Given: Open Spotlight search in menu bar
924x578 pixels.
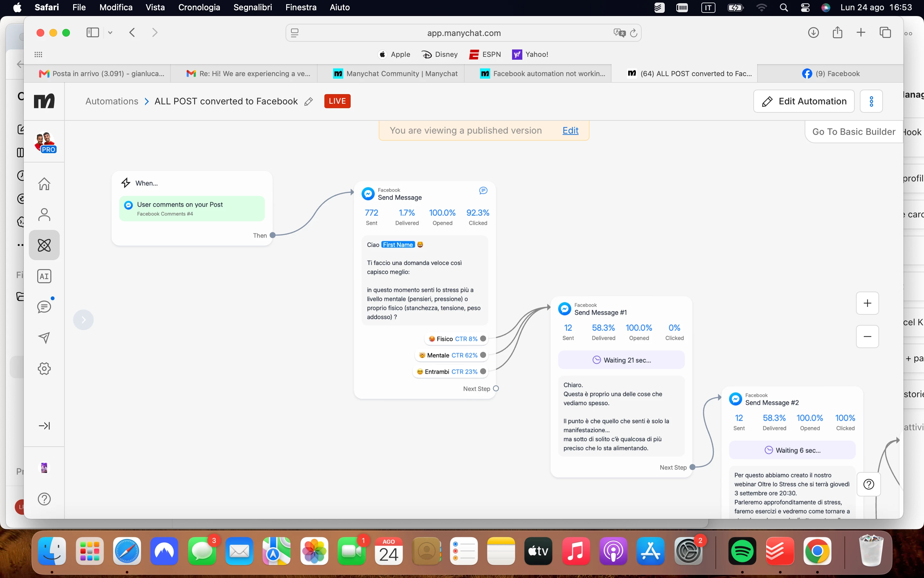Looking at the screenshot, I should [783, 8].
